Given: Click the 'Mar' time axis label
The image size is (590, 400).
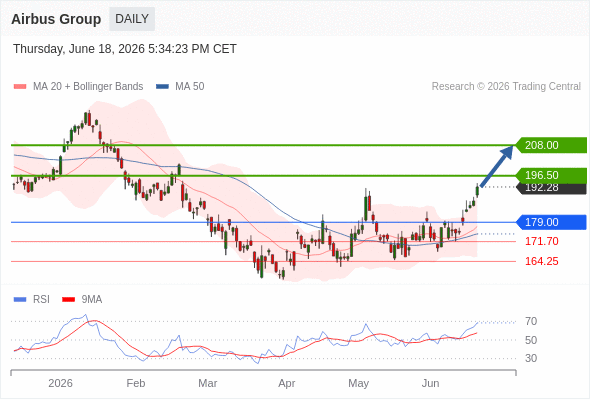Looking at the screenshot, I should (x=208, y=383).
